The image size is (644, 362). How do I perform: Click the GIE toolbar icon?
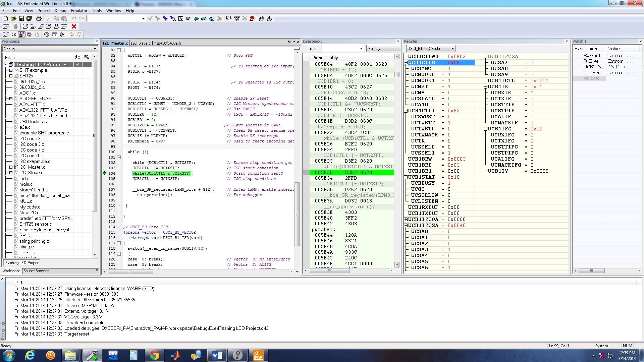click(14, 35)
